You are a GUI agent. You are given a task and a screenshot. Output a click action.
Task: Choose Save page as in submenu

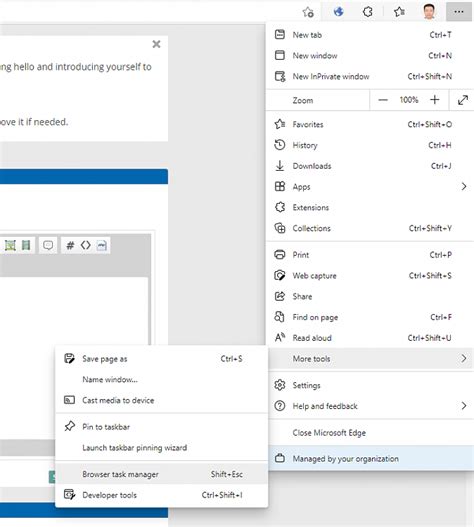tap(161, 359)
